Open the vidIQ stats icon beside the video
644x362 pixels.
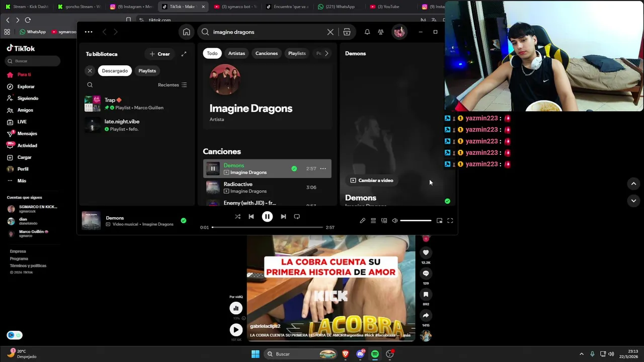(x=236, y=308)
